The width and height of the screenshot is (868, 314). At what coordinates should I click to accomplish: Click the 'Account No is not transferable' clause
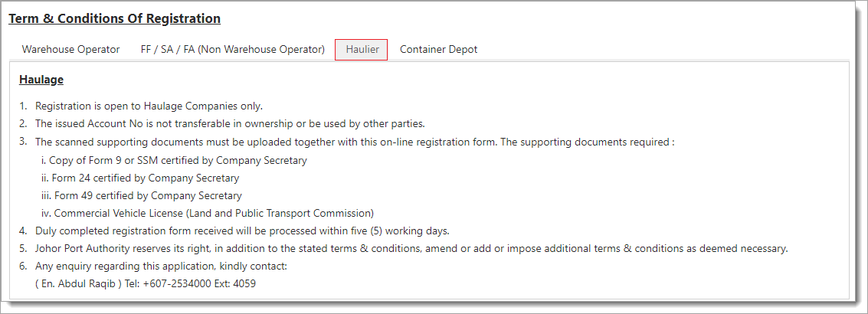pyautogui.click(x=230, y=123)
